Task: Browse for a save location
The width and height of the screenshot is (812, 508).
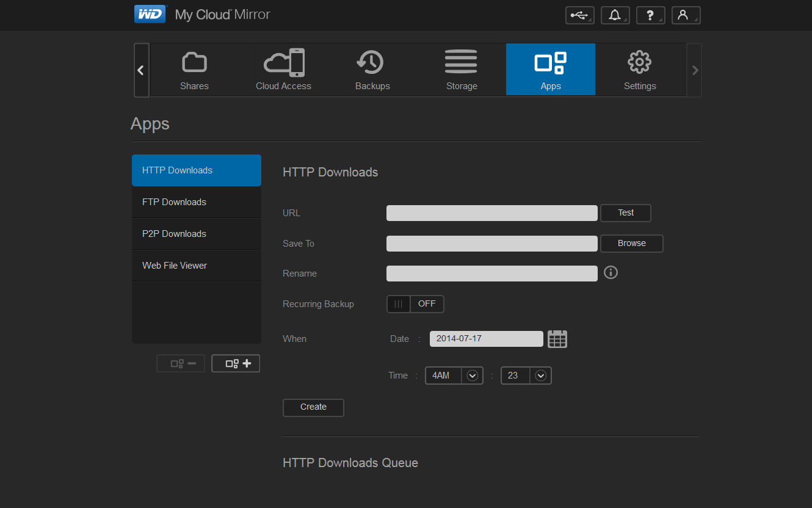Action: tap(632, 244)
